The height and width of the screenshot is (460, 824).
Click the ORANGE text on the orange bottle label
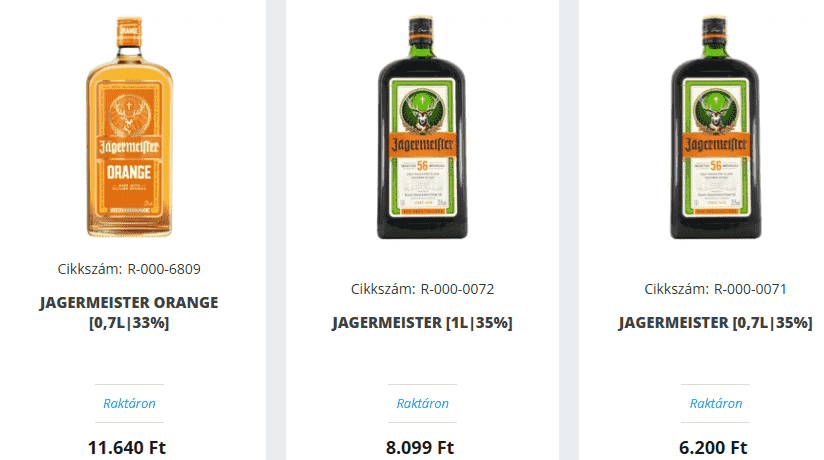[129, 172]
